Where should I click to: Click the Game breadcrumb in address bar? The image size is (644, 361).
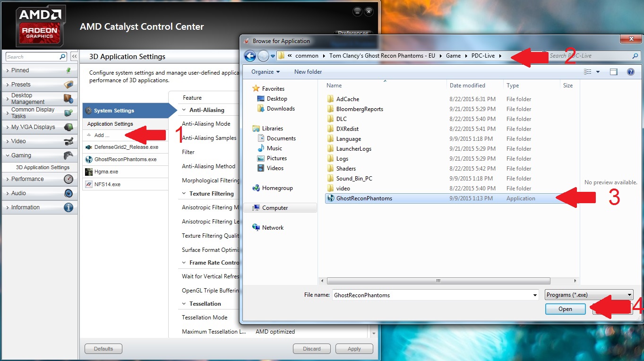click(x=453, y=56)
